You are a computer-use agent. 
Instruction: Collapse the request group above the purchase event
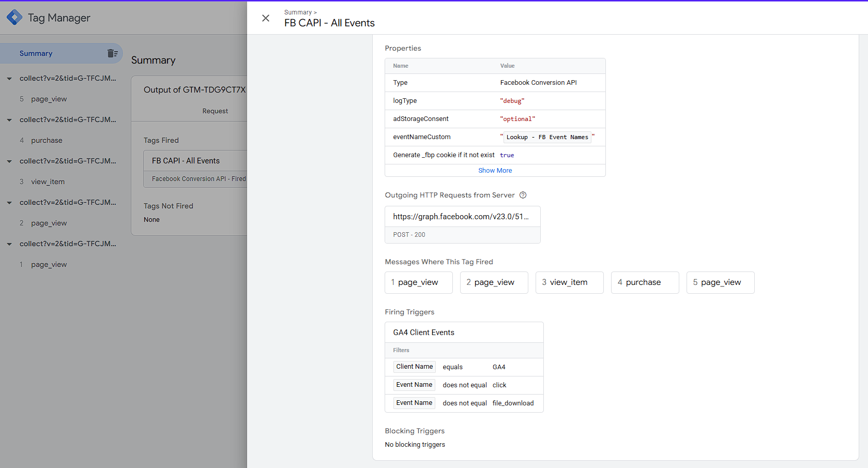point(9,120)
